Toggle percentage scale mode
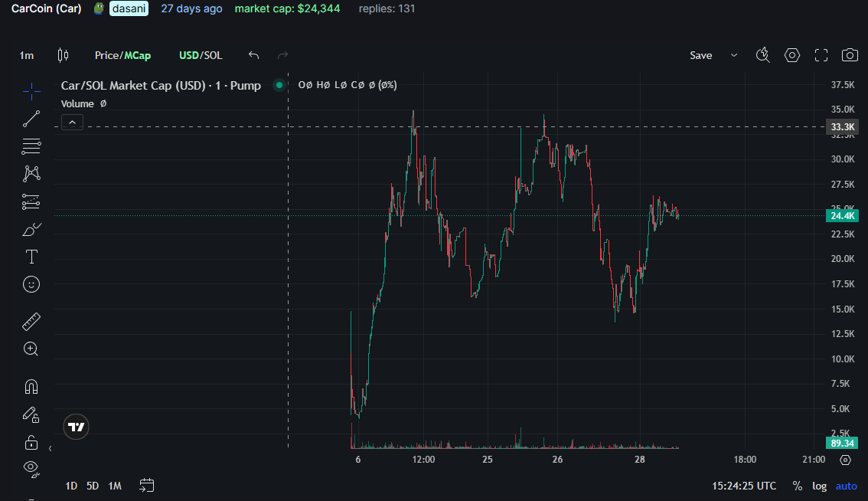868x501 pixels. tap(797, 486)
